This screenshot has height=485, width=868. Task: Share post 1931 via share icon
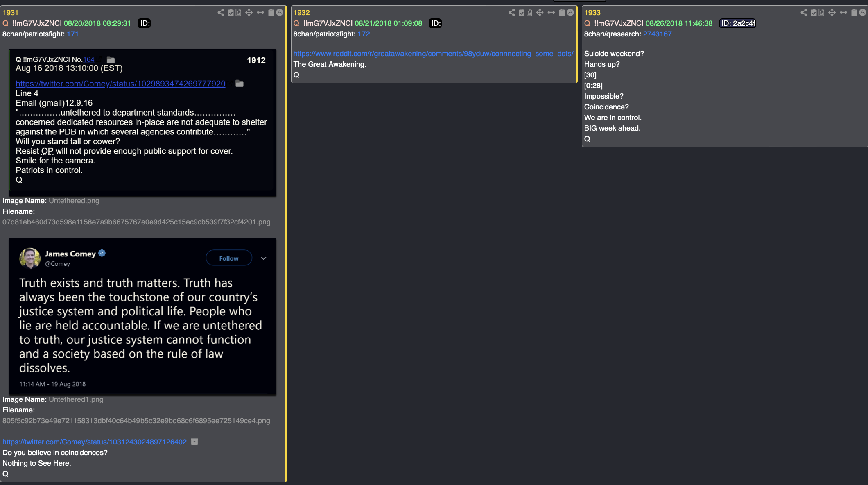click(x=221, y=13)
